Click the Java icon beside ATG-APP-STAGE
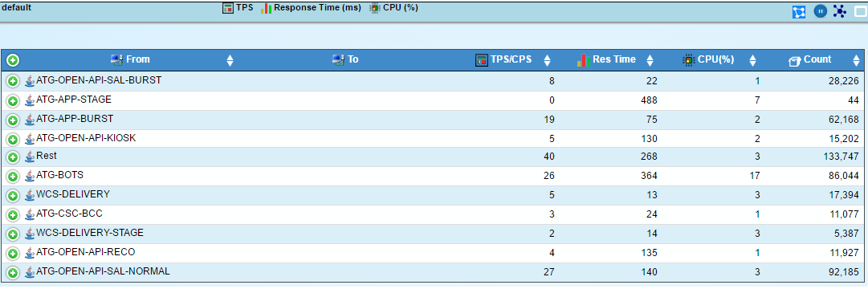The height and width of the screenshot is (289, 868). tap(30, 101)
